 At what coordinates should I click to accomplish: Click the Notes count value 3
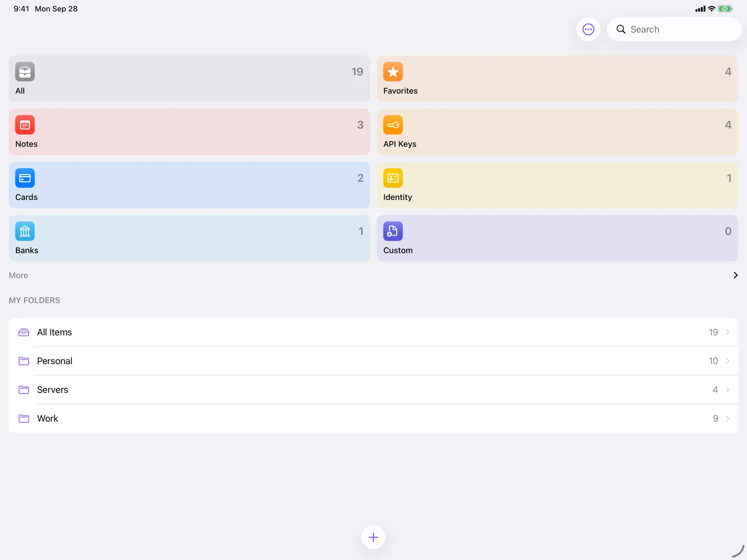point(360,125)
